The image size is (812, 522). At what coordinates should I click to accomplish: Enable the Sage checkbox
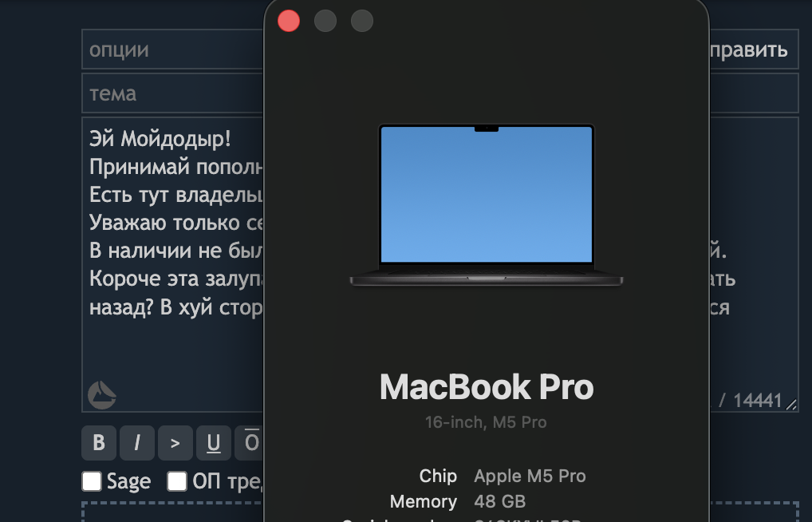[x=92, y=481]
